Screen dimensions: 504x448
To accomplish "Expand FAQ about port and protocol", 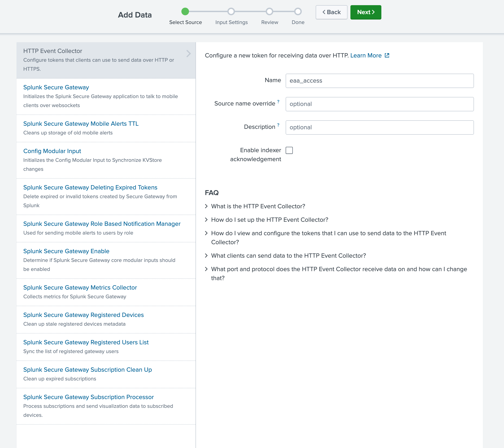I will pyautogui.click(x=336, y=273).
